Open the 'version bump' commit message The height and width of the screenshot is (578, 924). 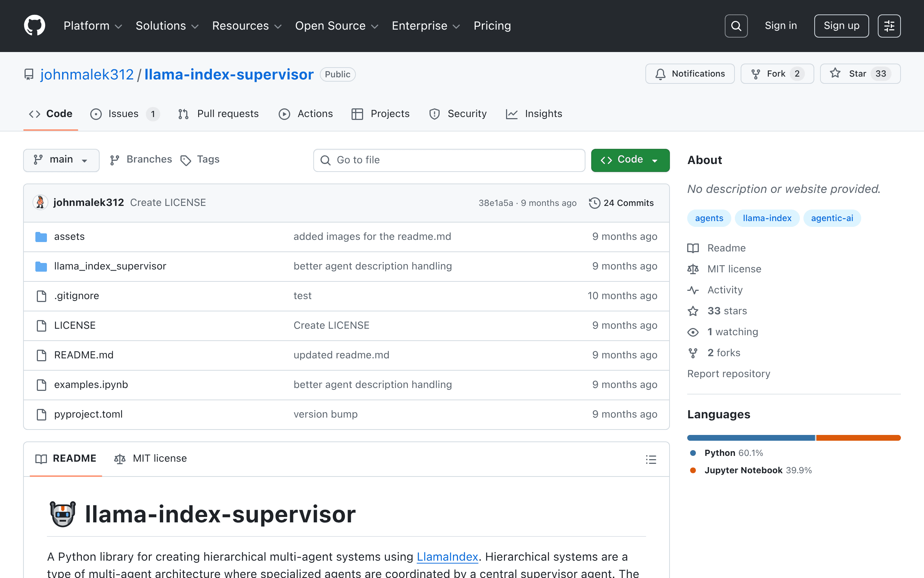tap(325, 414)
